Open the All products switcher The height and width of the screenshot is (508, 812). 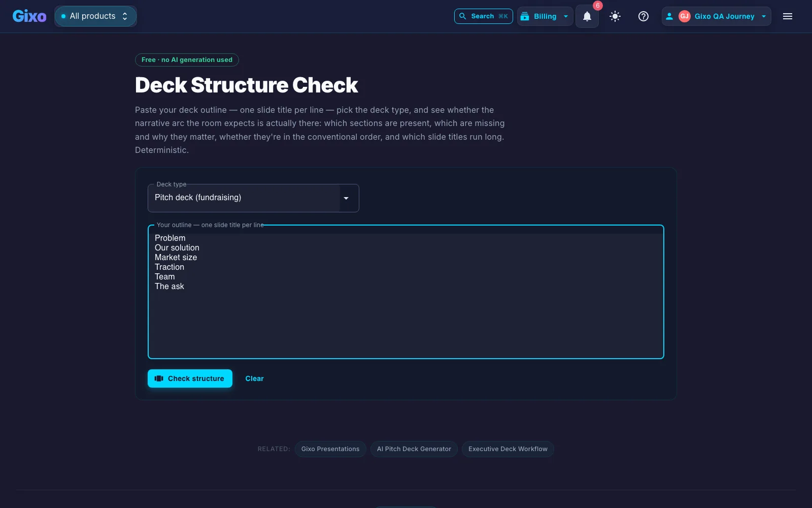point(95,16)
